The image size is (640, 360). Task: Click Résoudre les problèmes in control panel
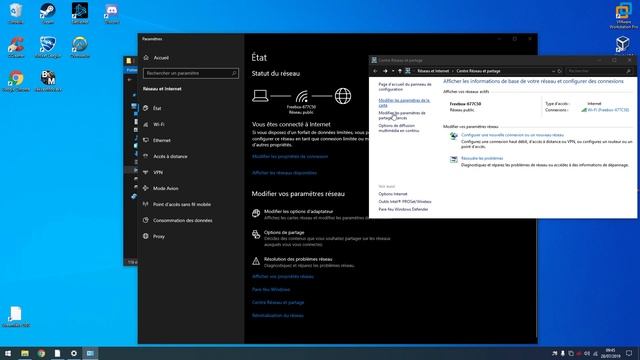(x=482, y=158)
